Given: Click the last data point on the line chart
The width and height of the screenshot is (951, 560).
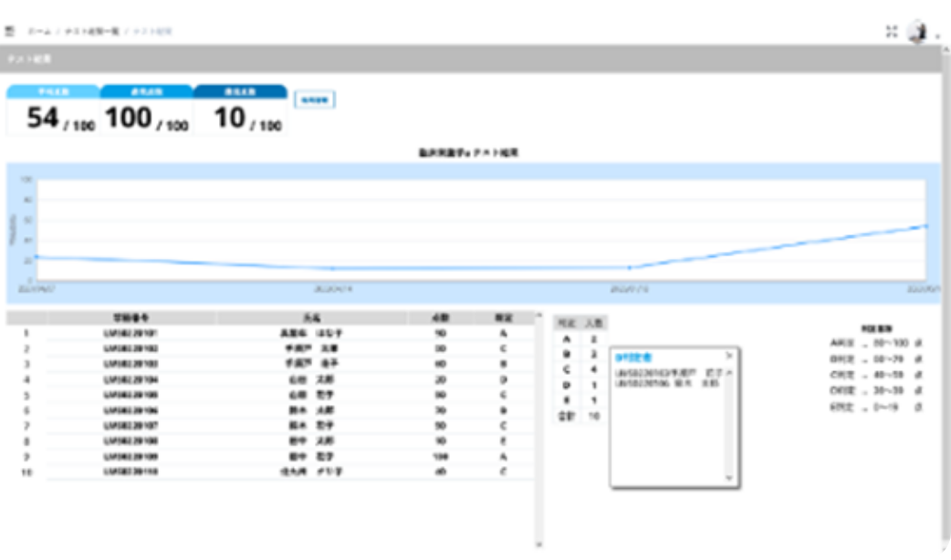Looking at the screenshot, I should click(x=926, y=225).
